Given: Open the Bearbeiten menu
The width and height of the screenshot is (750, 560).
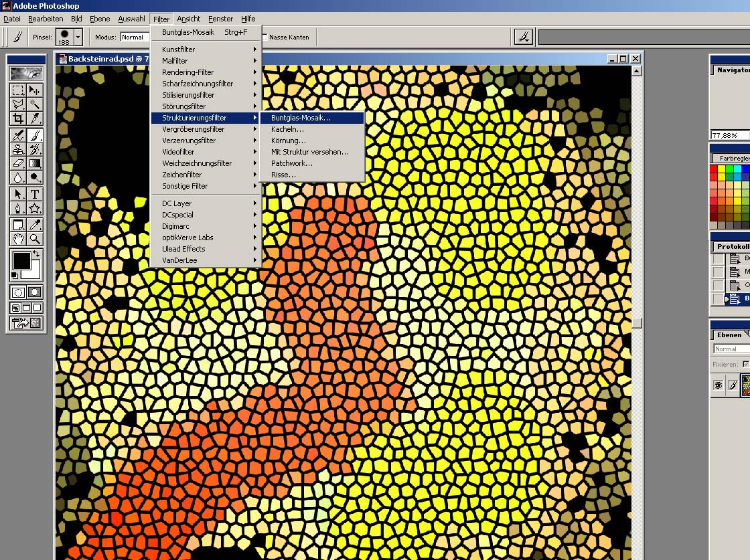Looking at the screenshot, I should (46, 19).
